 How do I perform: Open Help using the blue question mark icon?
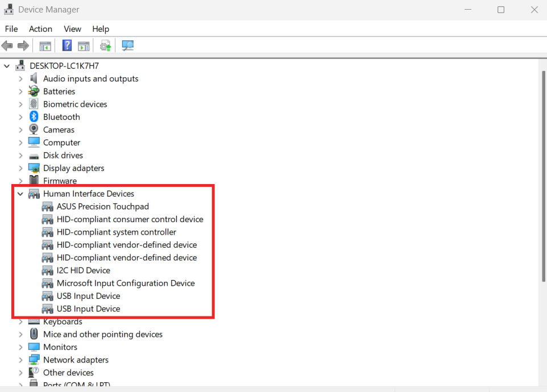(67, 45)
